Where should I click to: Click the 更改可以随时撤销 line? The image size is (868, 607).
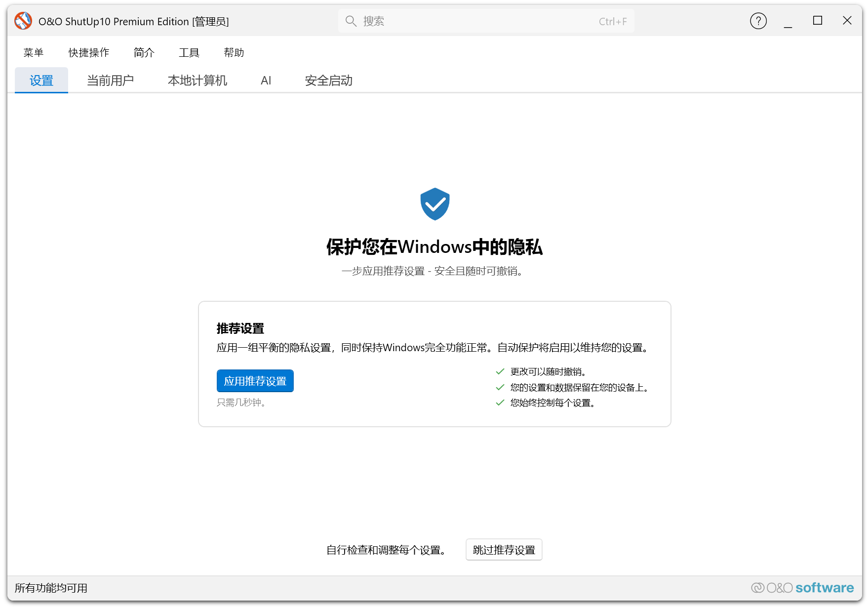[x=548, y=371]
